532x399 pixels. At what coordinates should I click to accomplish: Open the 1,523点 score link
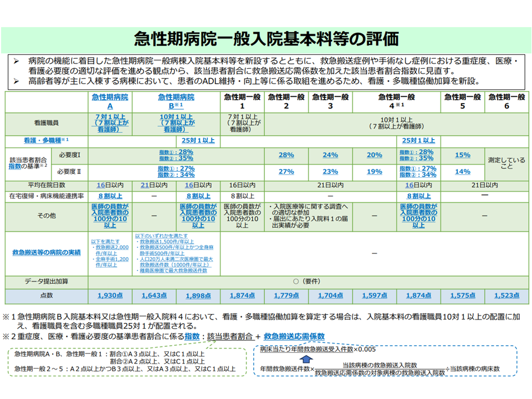click(x=506, y=296)
